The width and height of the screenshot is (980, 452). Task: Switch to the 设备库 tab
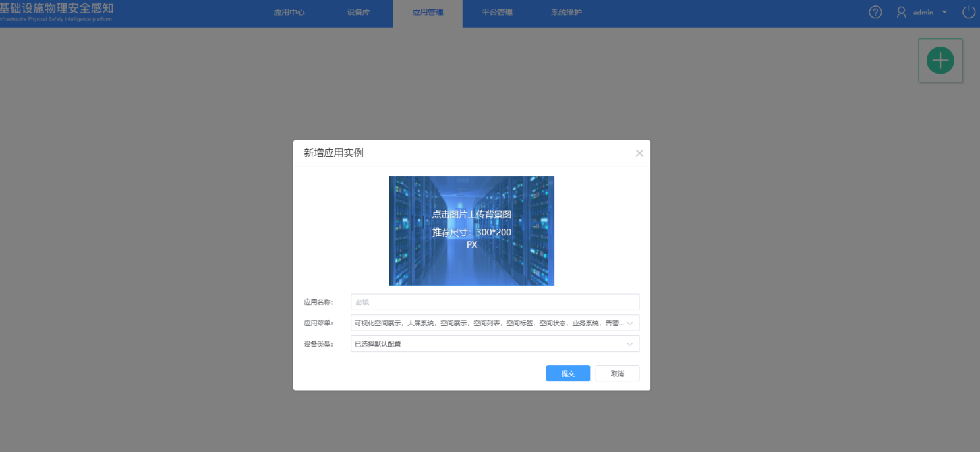pos(359,13)
